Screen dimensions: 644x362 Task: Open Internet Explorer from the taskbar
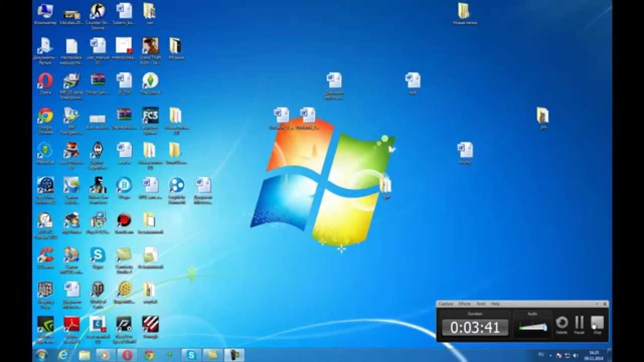63,355
